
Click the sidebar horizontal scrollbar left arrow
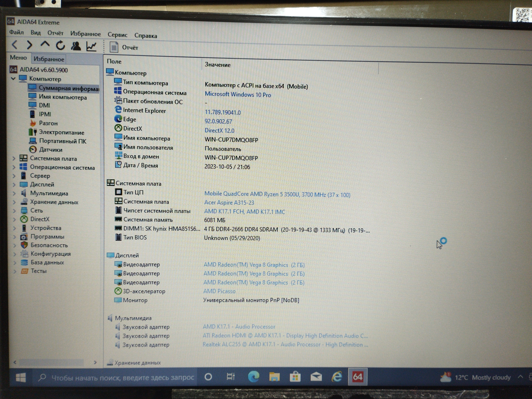pyautogui.click(x=15, y=362)
